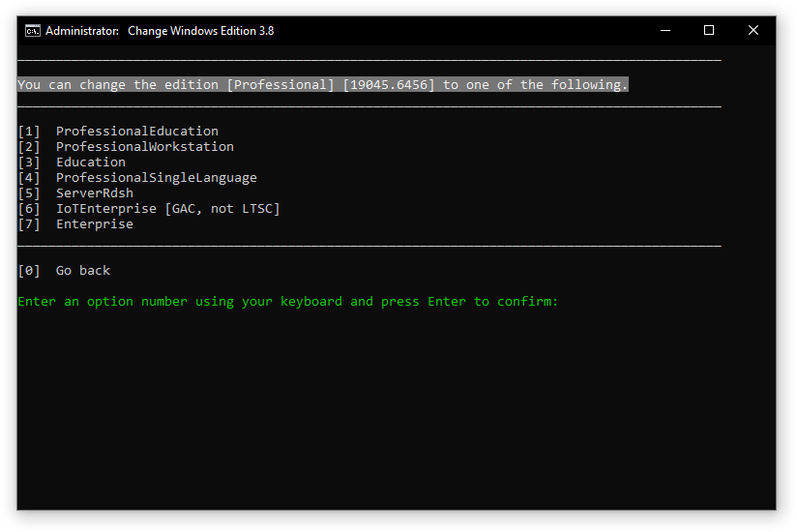Maximize the console window
Screen dimensions: 797x532
pyautogui.click(x=709, y=30)
